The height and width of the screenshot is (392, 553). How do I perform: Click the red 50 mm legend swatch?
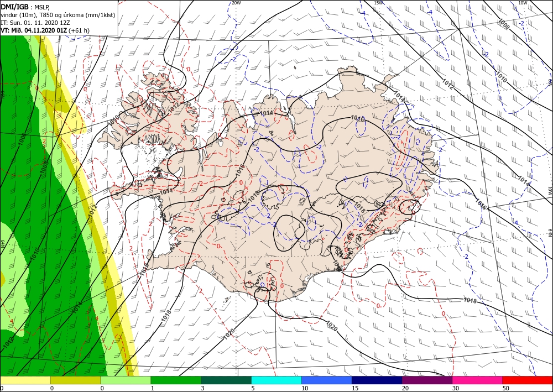528,380
